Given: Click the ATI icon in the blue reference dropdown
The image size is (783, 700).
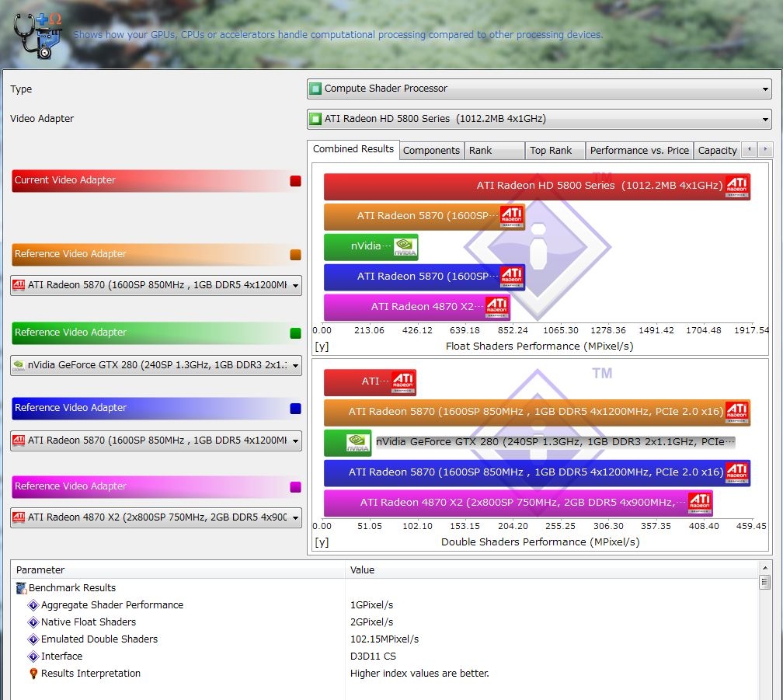Looking at the screenshot, I should (x=19, y=441).
